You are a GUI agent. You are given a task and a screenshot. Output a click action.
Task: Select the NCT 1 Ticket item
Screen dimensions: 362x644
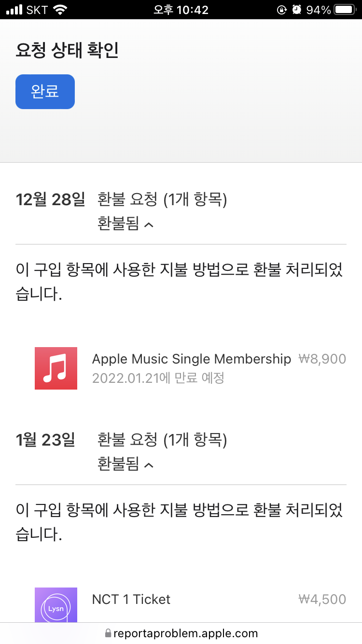coord(131,600)
